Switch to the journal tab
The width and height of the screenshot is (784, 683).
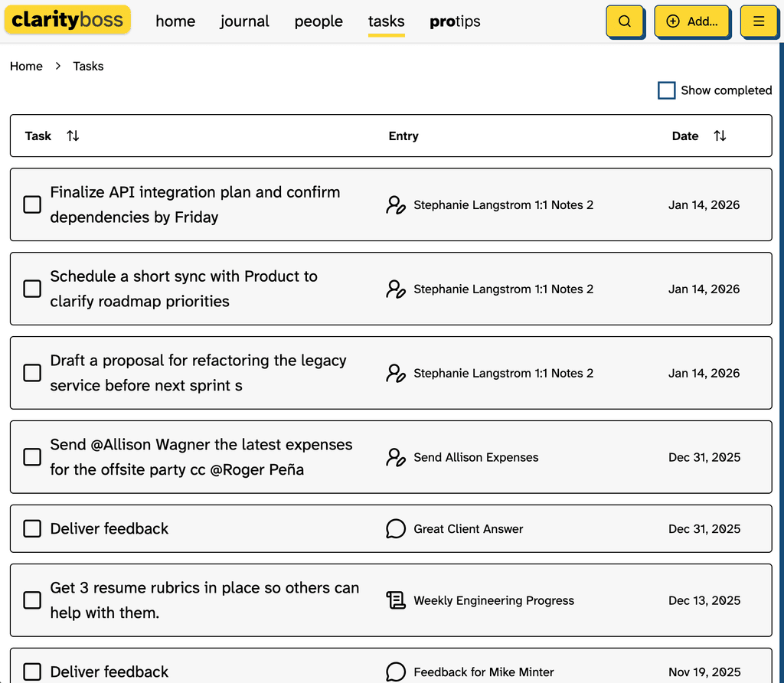244,21
